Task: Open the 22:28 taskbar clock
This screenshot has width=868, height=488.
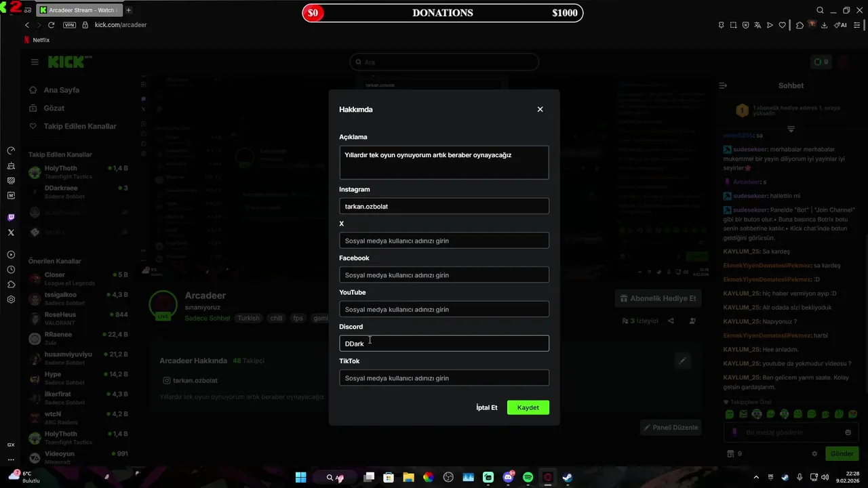Action: pos(848,477)
